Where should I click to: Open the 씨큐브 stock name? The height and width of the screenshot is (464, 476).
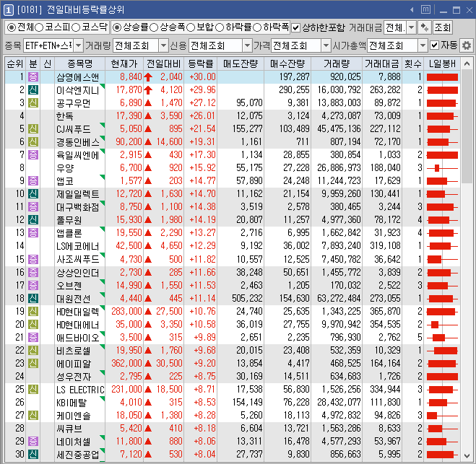pyautogui.click(x=69, y=428)
